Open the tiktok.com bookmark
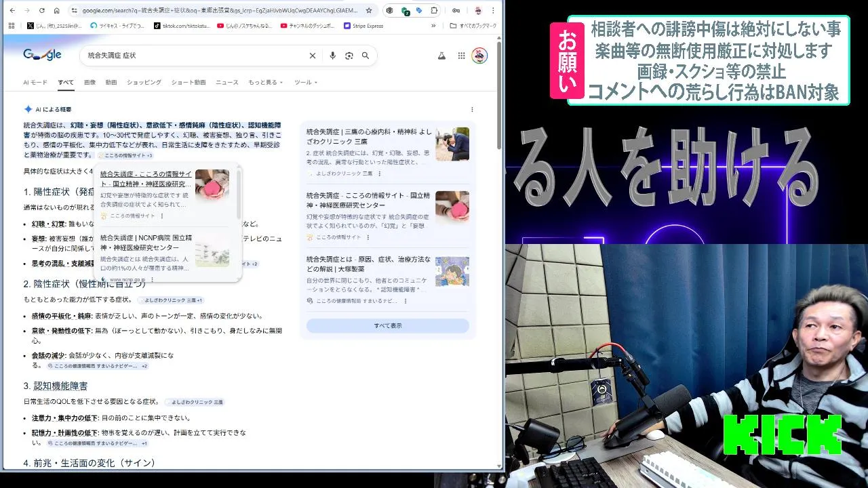Viewport: 868px width, 488px height. pos(181,26)
